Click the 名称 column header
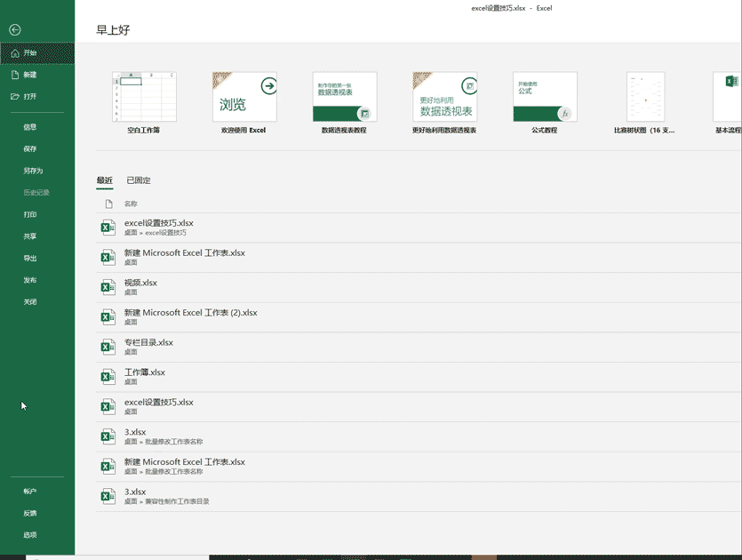742x560 pixels. 131,204
